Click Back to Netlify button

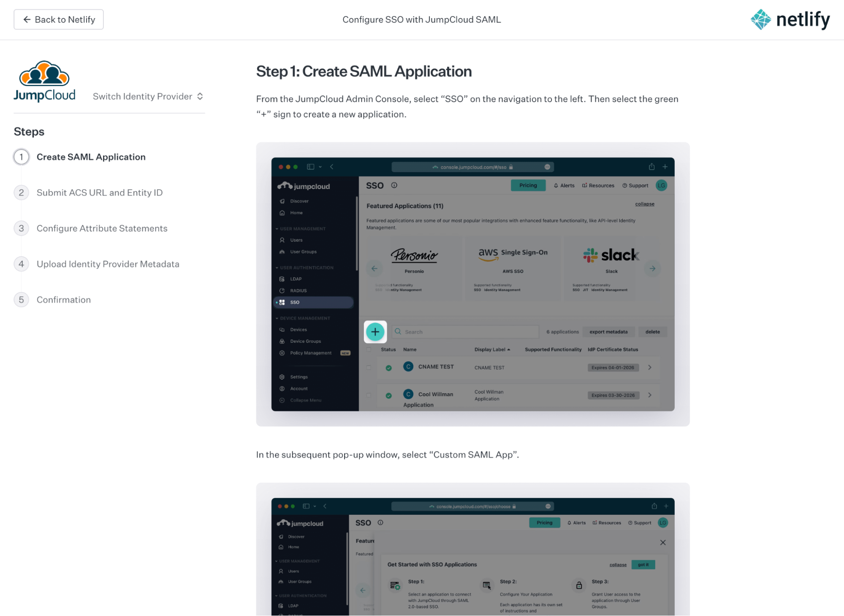coord(59,19)
